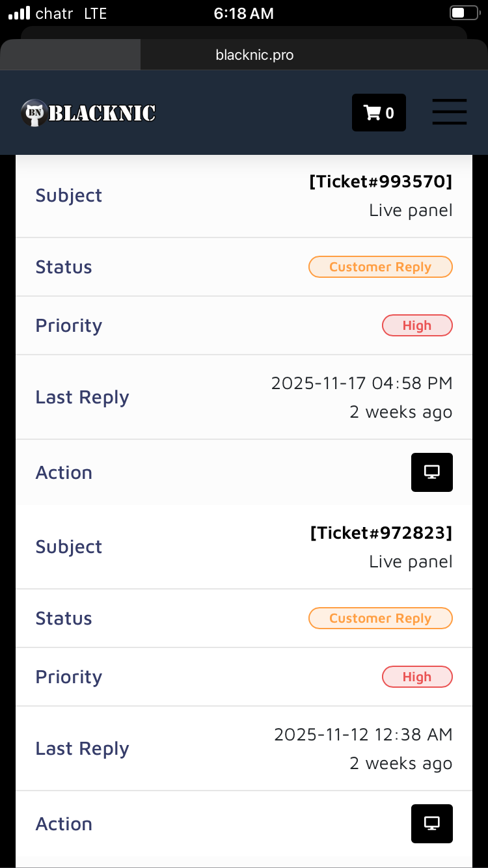Tap the cellular signal strength bars
The image size is (488, 868).
coord(20,13)
